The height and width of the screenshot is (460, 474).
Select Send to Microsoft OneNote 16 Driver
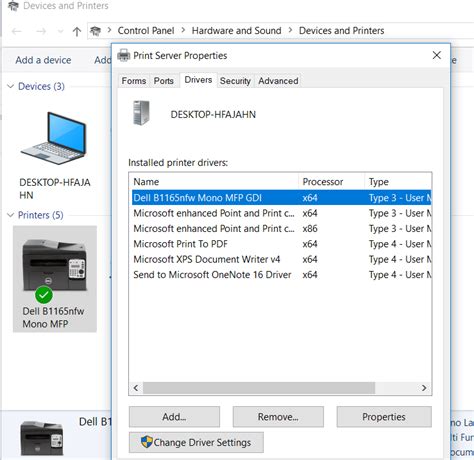[282, 274]
